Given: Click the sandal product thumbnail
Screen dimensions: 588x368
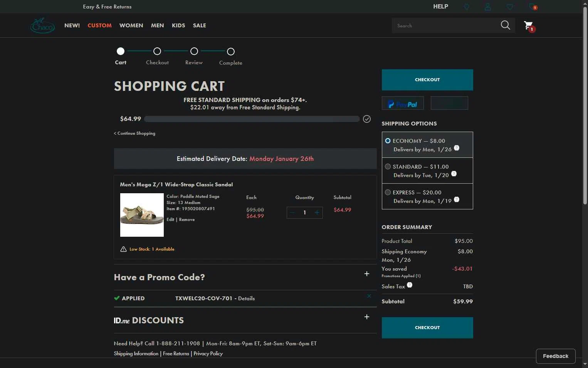Looking at the screenshot, I should coord(142,215).
